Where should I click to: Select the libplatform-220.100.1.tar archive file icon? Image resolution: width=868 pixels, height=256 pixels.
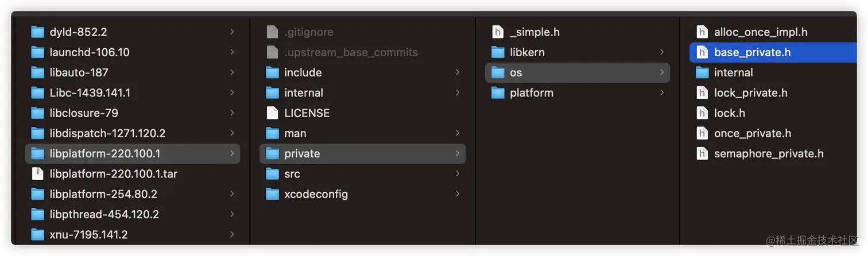37,174
